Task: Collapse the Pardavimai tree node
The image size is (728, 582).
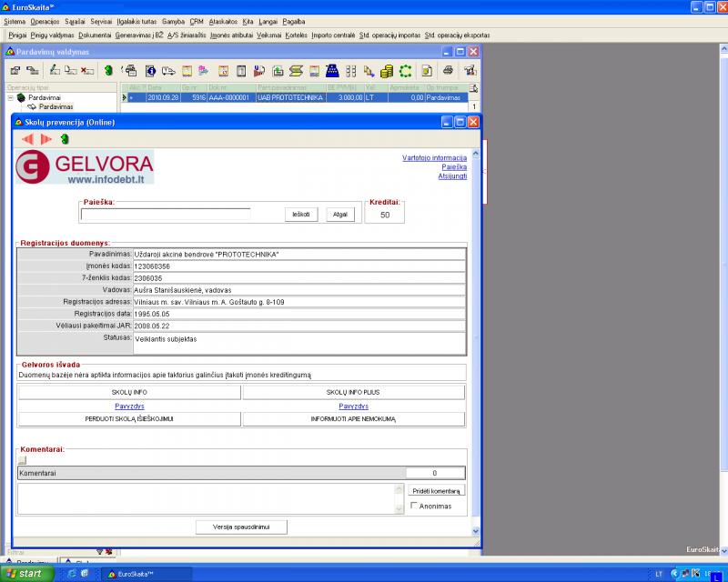Action: coord(10,97)
